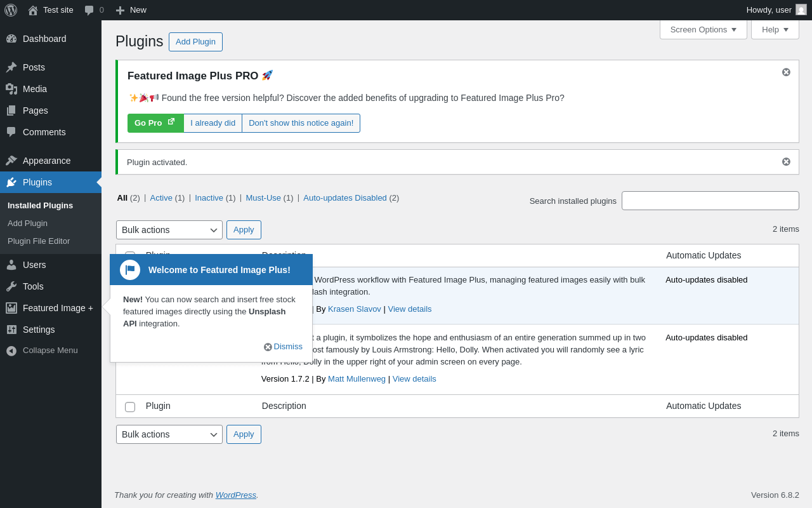This screenshot has width=812, height=508.
Task: Show All plugins filter
Action: point(122,198)
